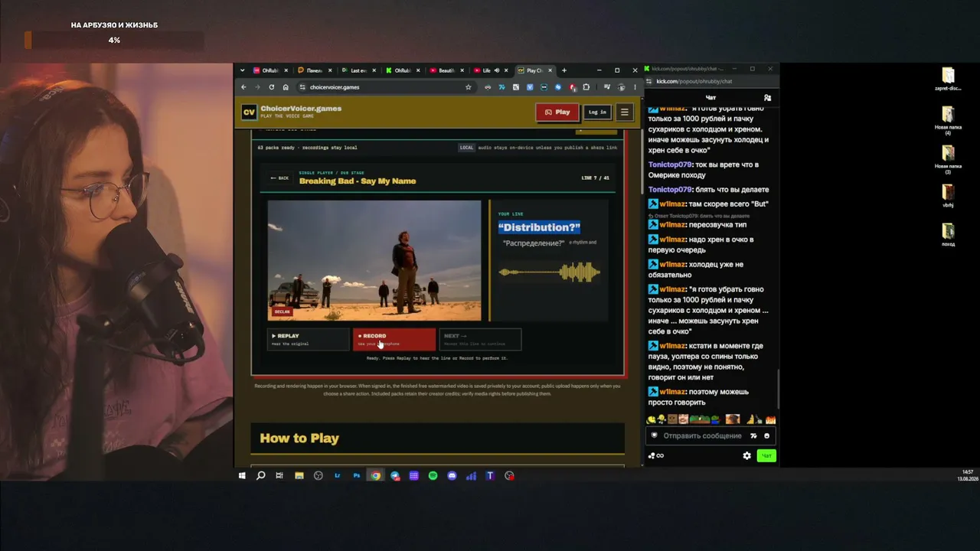Click the Log in button

pyautogui.click(x=597, y=112)
